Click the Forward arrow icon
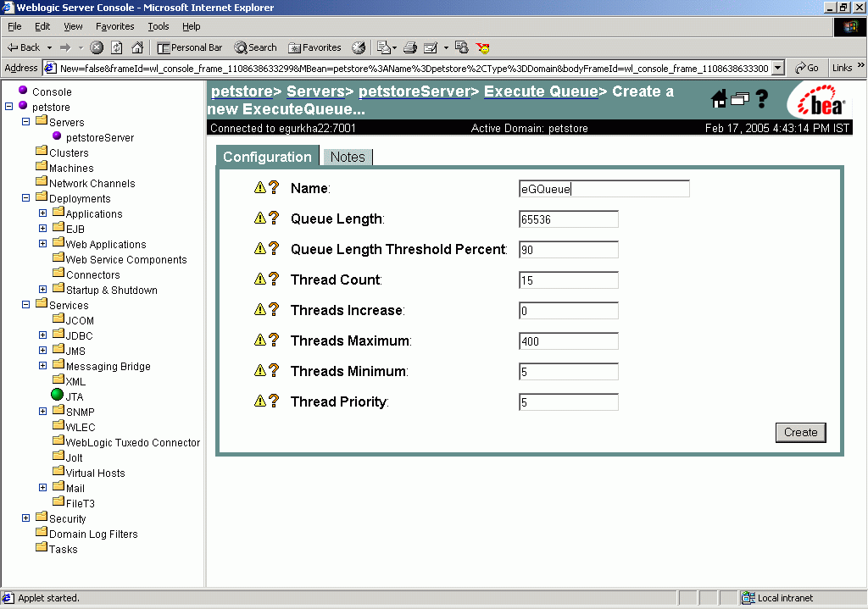 click(66, 47)
